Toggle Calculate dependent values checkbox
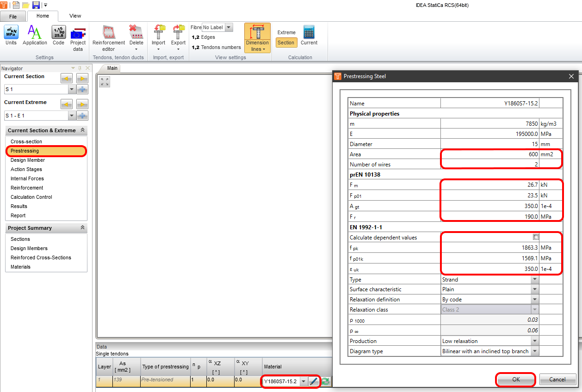582x392 pixels. click(x=536, y=237)
